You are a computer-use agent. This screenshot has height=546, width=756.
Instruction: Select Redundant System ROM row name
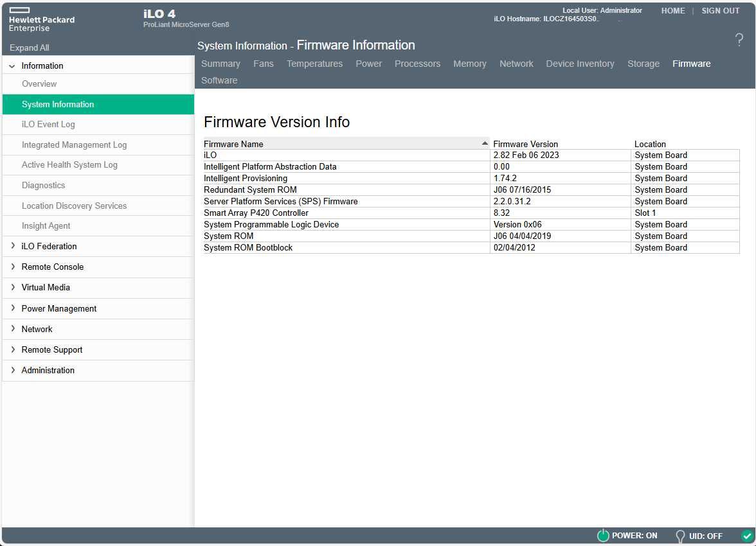click(x=250, y=190)
